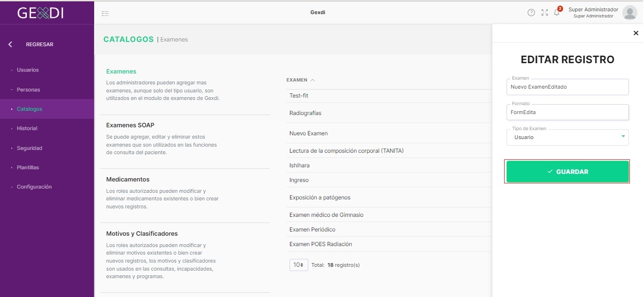Select the Ishihara row
644x297 pixels.
[x=389, y=165]
